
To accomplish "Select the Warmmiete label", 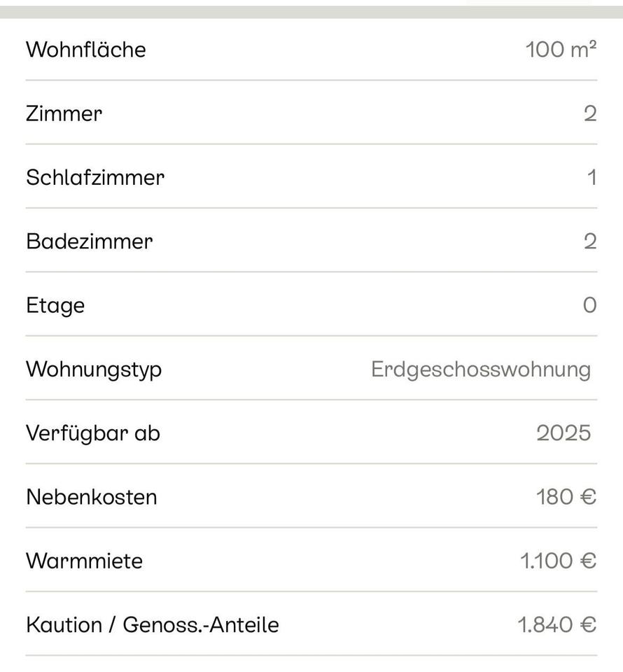I will [84, 561].
